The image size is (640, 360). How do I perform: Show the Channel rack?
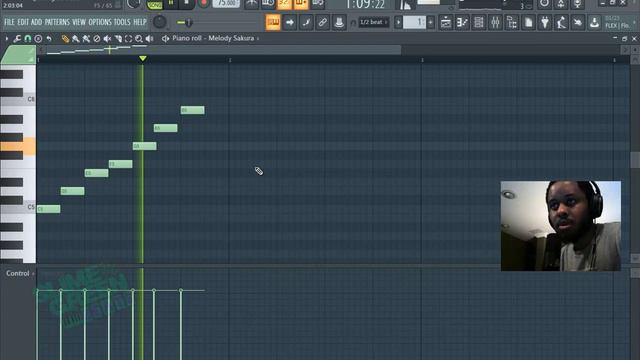[479, 22]
